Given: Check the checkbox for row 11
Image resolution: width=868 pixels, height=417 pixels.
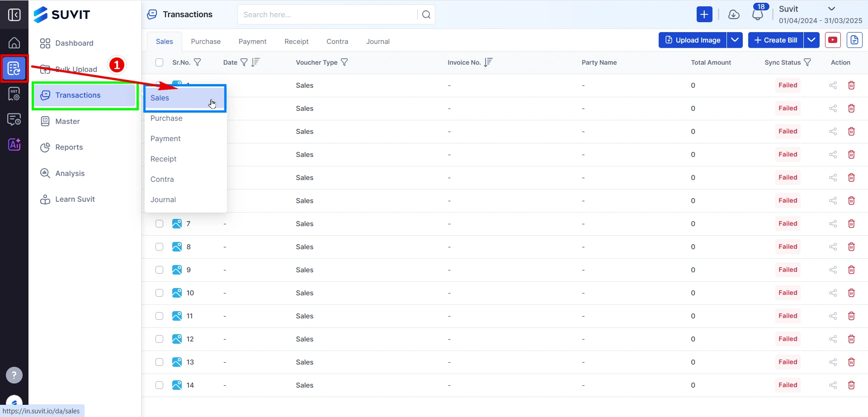Looking at the screenshot, I should (159, 316).
